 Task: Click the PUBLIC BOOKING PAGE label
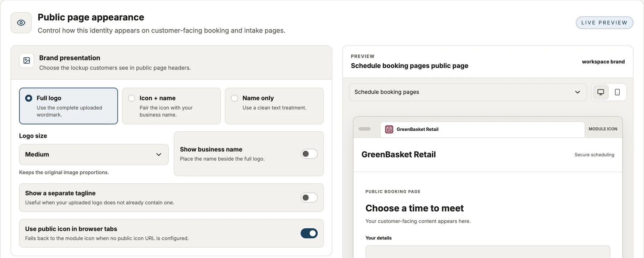tap(393, 191)
